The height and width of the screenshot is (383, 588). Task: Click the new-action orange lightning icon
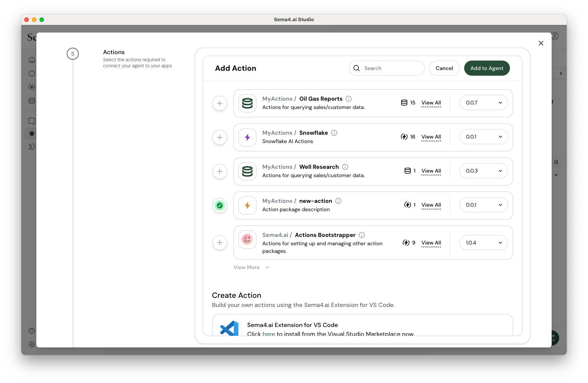tap(247, 206)
